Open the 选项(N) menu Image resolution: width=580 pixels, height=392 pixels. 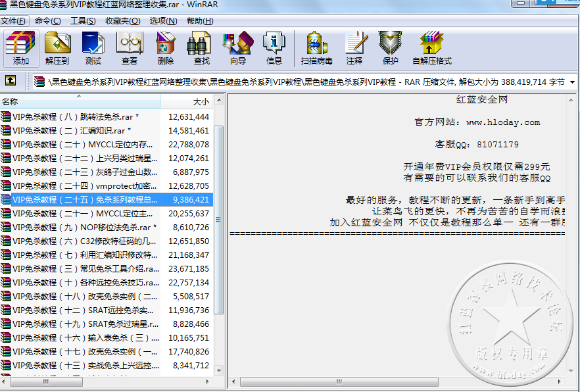tap(163, 21)
